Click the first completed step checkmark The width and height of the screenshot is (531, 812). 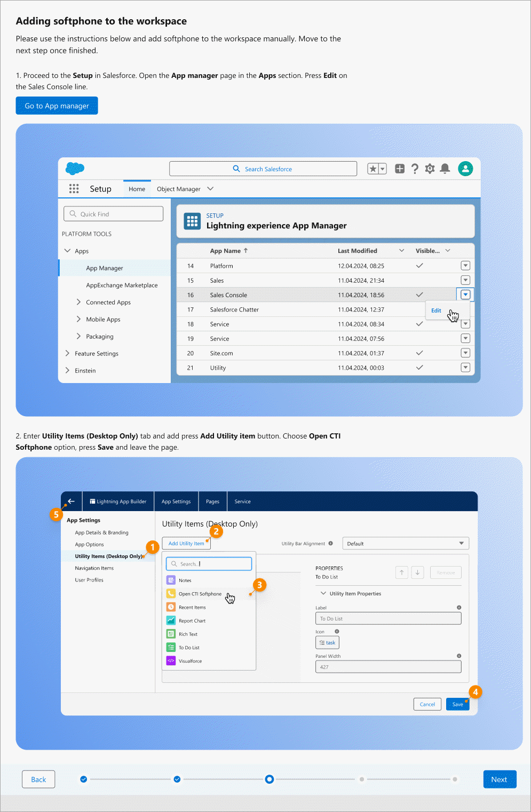click(84, 779)
